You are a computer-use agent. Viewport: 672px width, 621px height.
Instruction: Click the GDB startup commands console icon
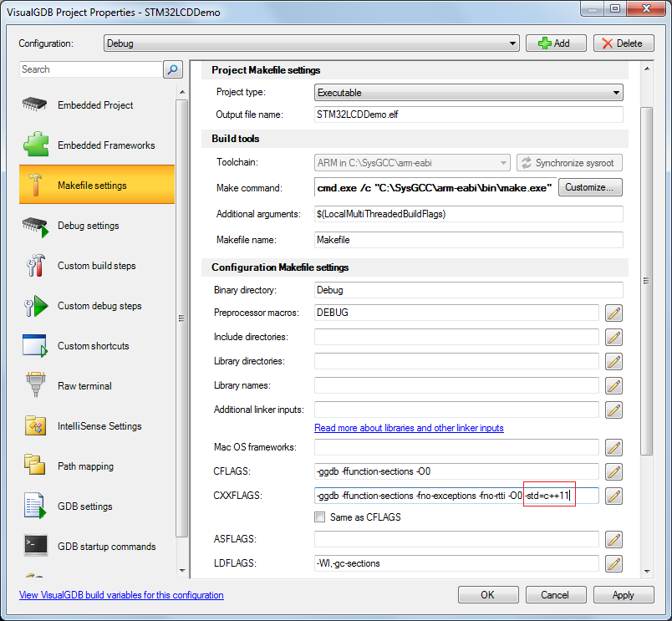point(36,545)
